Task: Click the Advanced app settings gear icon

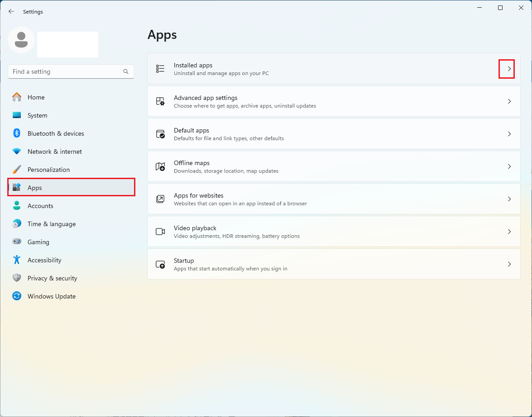Action: [x=160, y=101]
